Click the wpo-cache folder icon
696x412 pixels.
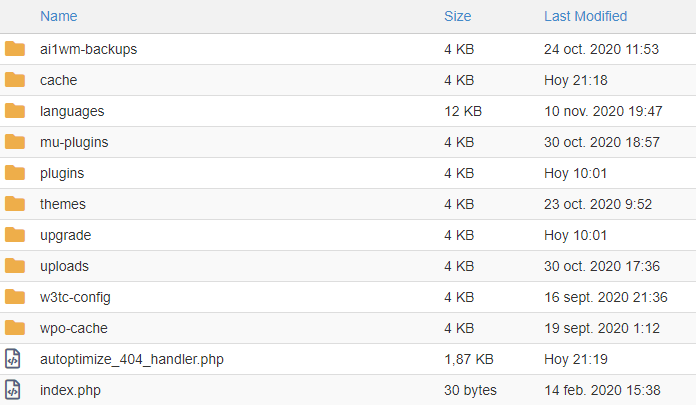click(15, 328)
